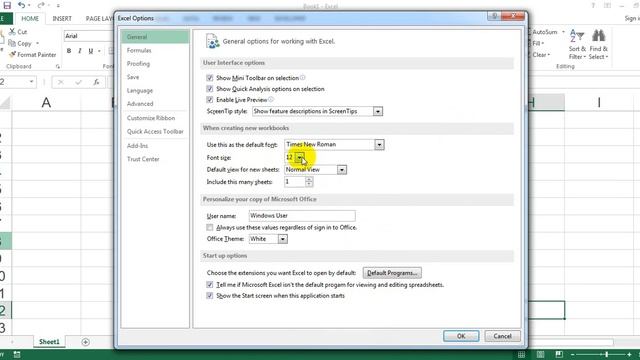Click the Cut scissors icon
The image size is (640, 360).
click(13, 31)
